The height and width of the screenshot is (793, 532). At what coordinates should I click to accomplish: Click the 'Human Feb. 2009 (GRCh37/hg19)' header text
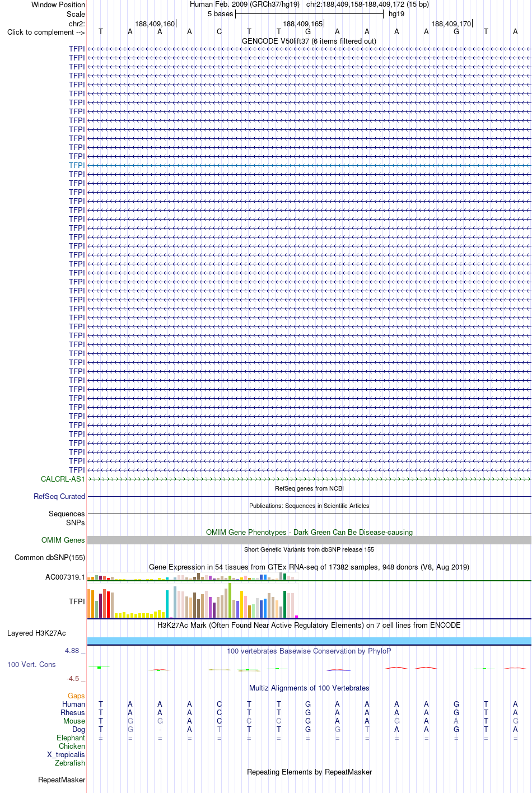245,4
